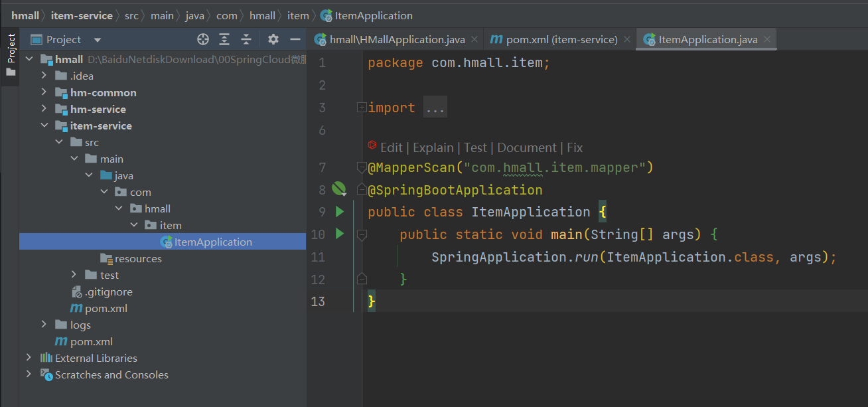This screenshot has height=407, width=868.
Task: Fold the main method at line 10
Action: 361,234
